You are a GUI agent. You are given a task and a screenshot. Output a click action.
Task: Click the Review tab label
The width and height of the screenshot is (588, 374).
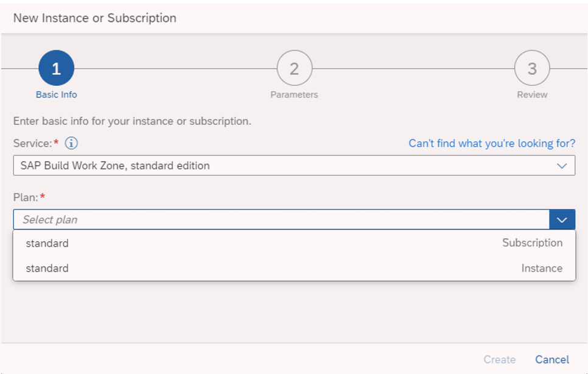[532, 94]
